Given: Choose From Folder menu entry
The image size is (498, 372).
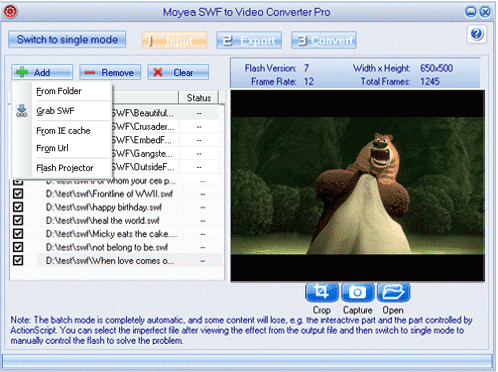Looking at the screenshot, I should click(x=59, y=91).
